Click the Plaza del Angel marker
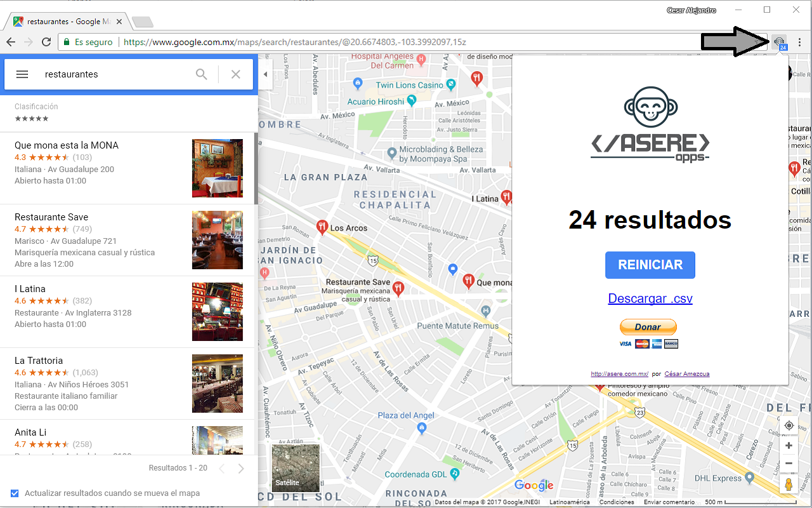This screenshot has height=508, width=812. coord(422,429)
